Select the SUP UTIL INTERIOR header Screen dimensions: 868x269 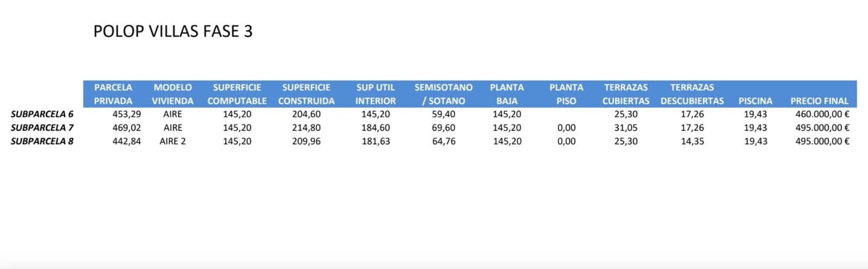(x=375, y=94)
